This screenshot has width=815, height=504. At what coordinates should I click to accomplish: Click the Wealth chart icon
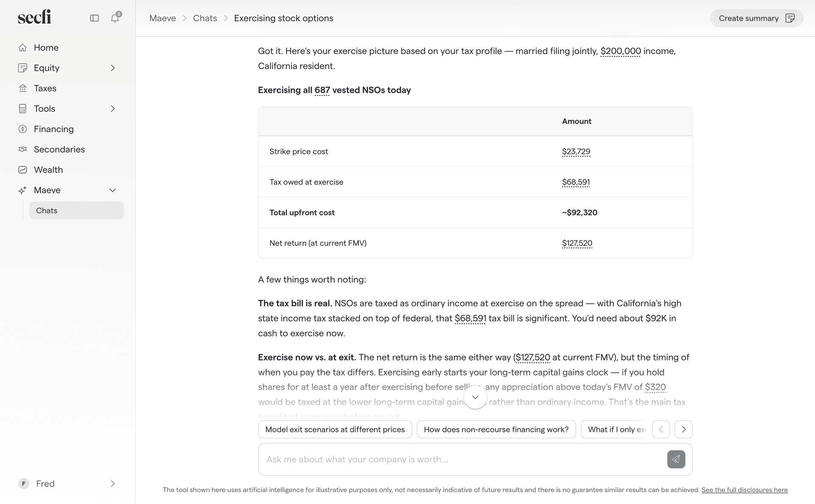pyautogui.click(x=23, y=170)
